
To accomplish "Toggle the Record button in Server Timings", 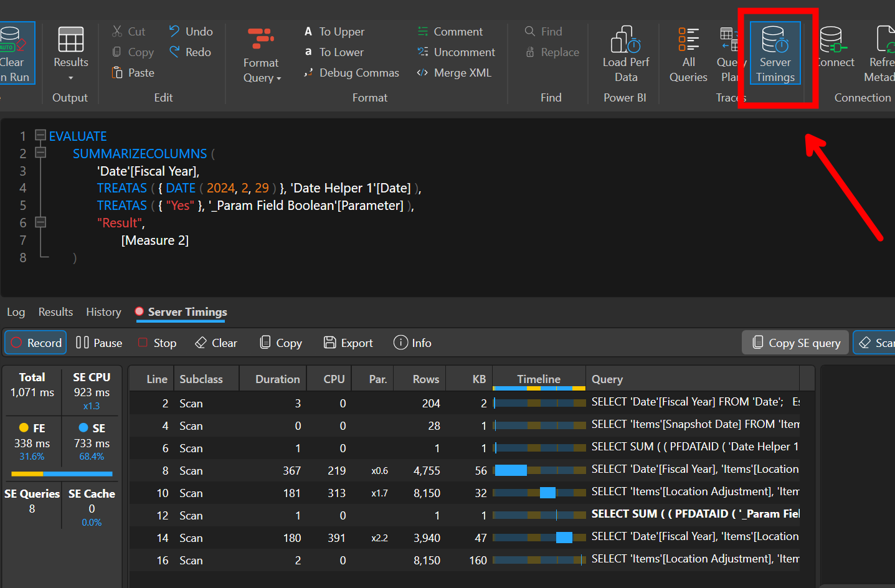I will [x=36, y=343].
